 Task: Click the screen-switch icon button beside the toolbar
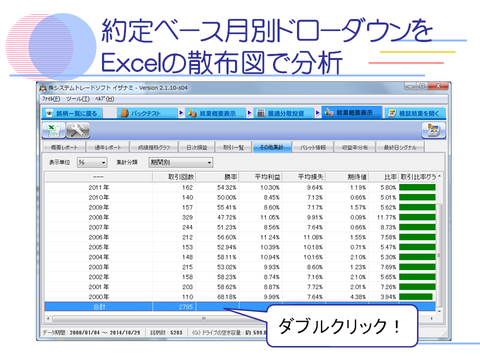(x=433, y=130)
